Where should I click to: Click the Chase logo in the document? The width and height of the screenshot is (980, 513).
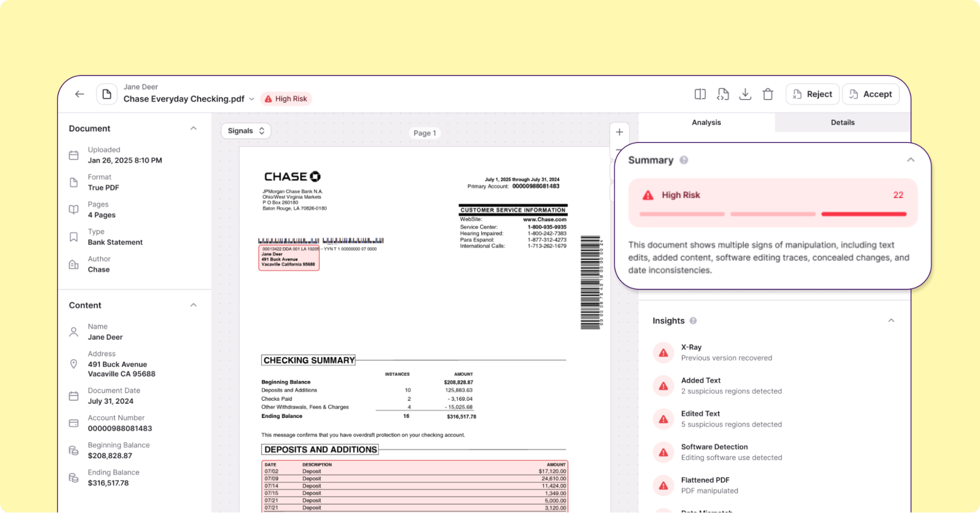click(292, 176)
